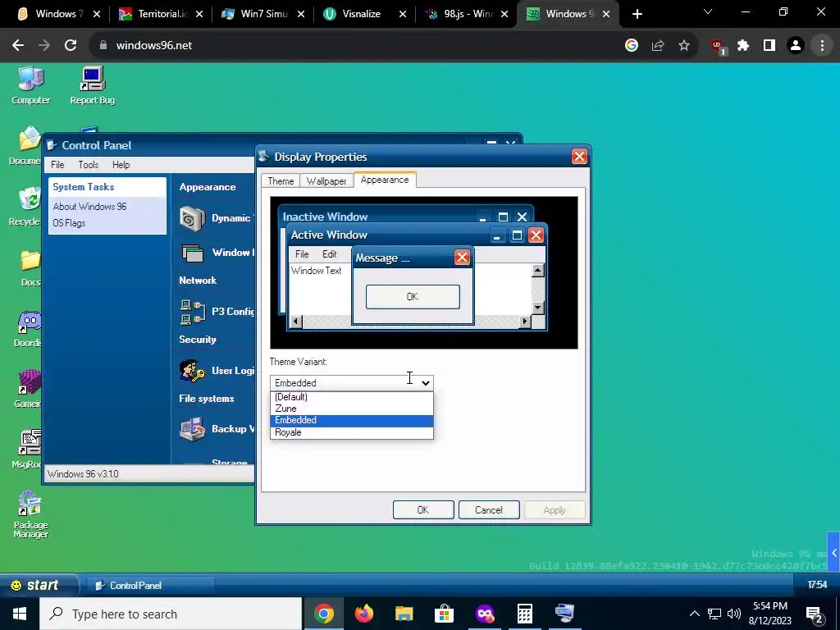Open the Chrome profile avatar
Image resolution: width=840 pixels, height=630 pixels.
(796, 46)
